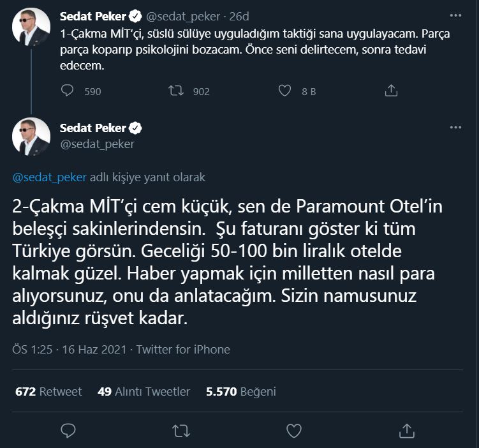View the 5.570 Beğeni list
479x448 pixels.
[x=240, y=391]
